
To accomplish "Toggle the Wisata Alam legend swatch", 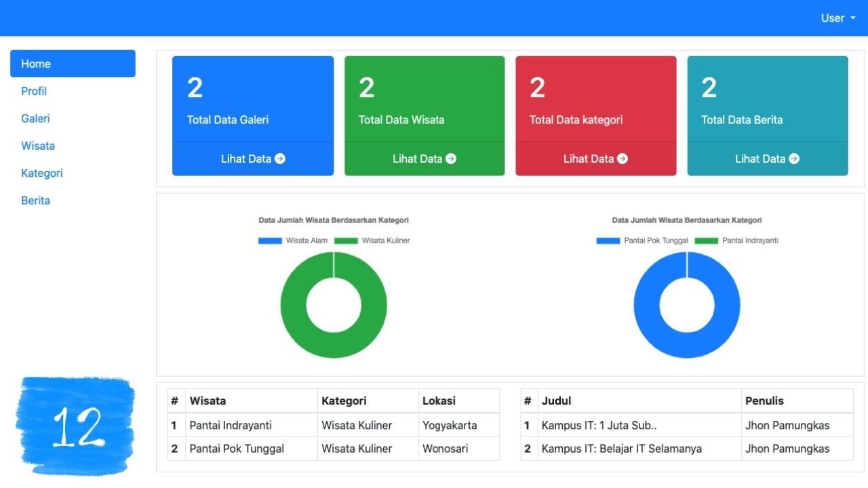I will 270,241.
